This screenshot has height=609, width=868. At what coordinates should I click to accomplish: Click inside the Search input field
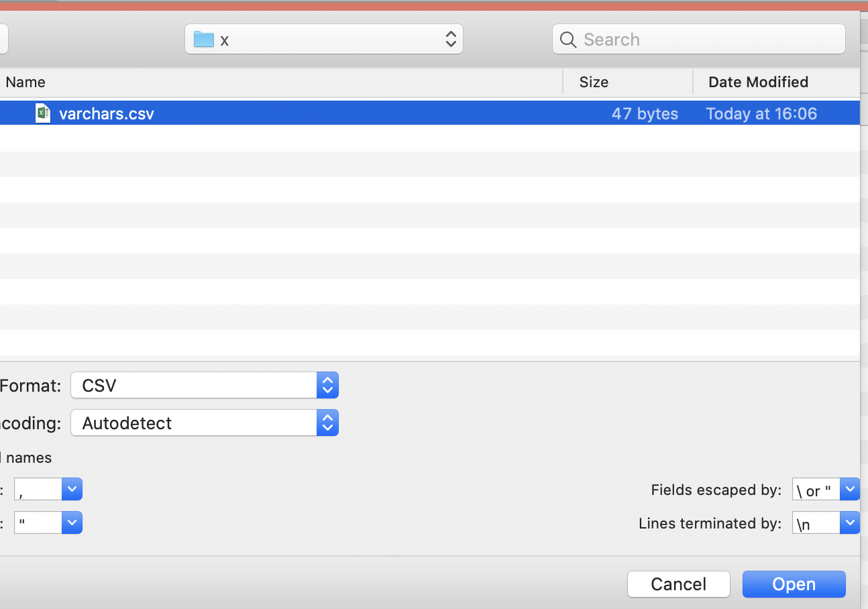tap(671, 40)
